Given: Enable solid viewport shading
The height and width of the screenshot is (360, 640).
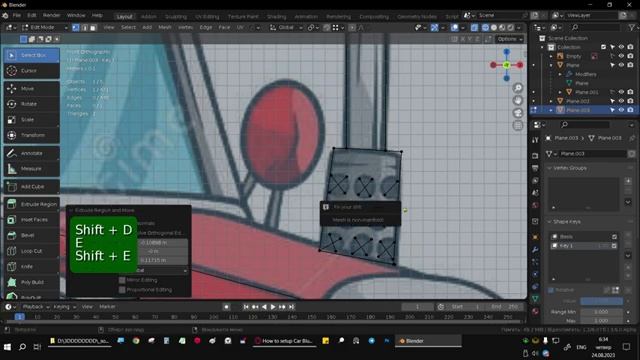Looking at the screenshot, I should tap(493, 28).
